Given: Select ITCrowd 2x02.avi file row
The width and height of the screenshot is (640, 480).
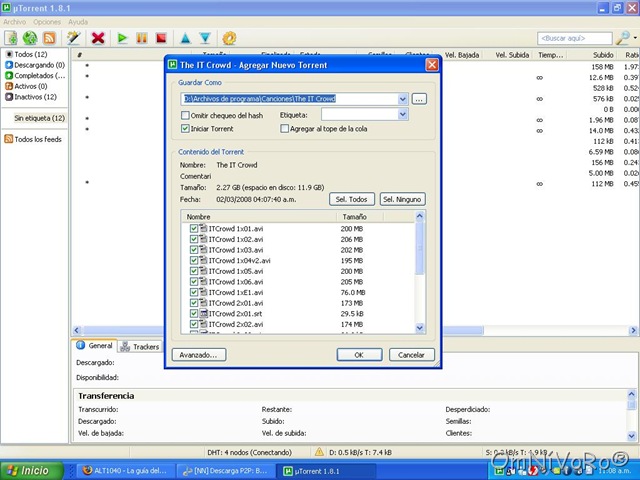Looking at the screenshot, I should [x=300, y=324].
